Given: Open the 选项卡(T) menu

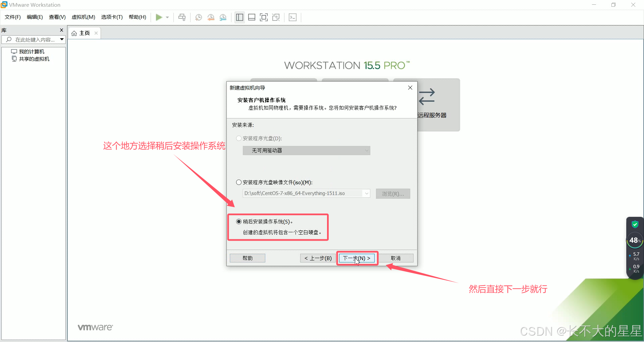Looking at the screenshot, I should [x=112, y=17].
